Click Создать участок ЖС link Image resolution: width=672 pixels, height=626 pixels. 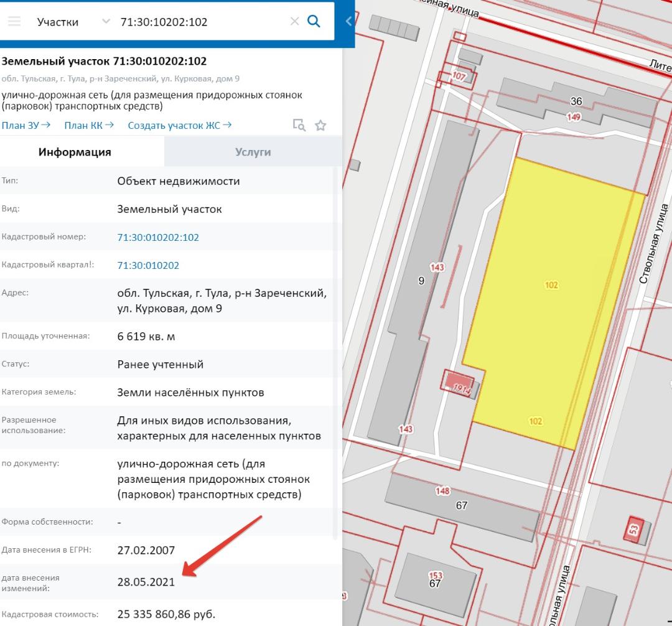click(179, 125)
